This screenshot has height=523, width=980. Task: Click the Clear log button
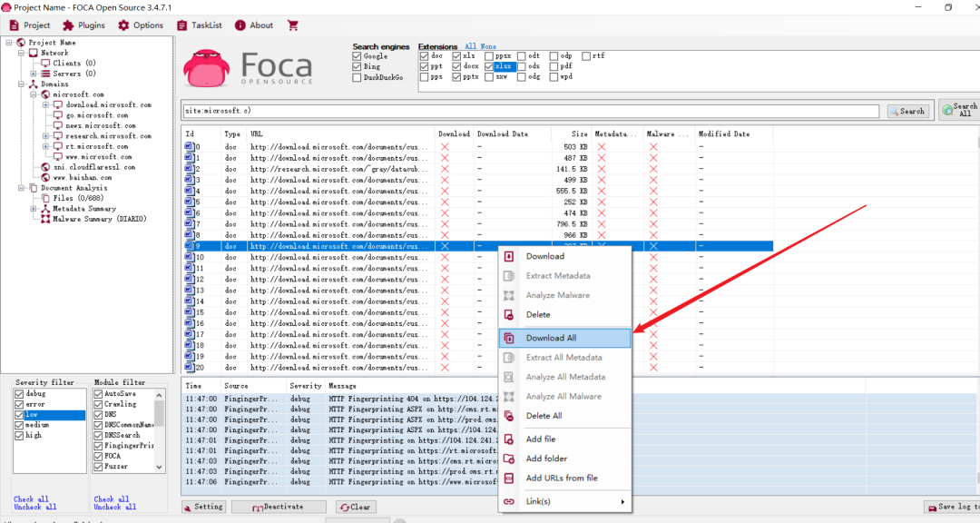pyautogui.click(x=355, y=507)
